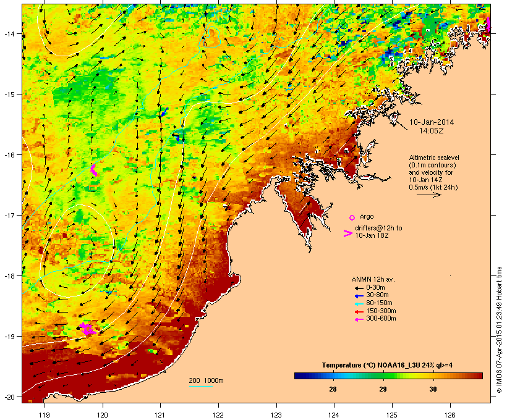The image size is (507, 420).
Task: Click the '125' longitude axis label
Action: (x=392, y=415)
